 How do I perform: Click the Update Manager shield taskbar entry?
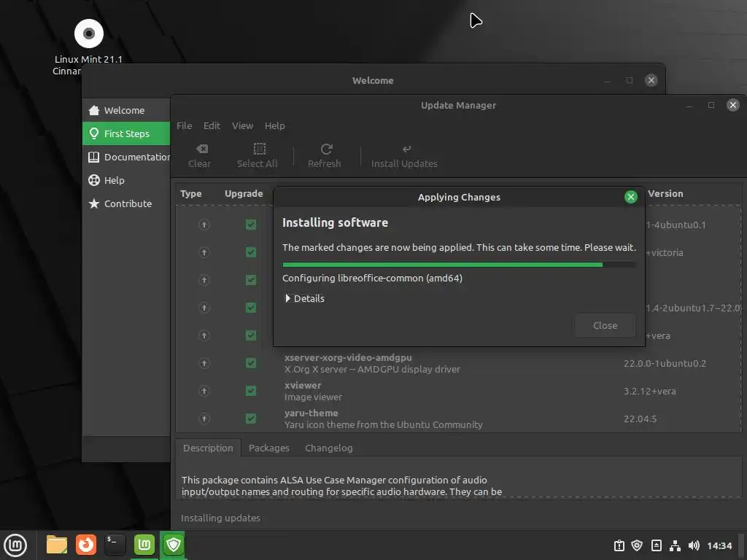click(174, 545)
